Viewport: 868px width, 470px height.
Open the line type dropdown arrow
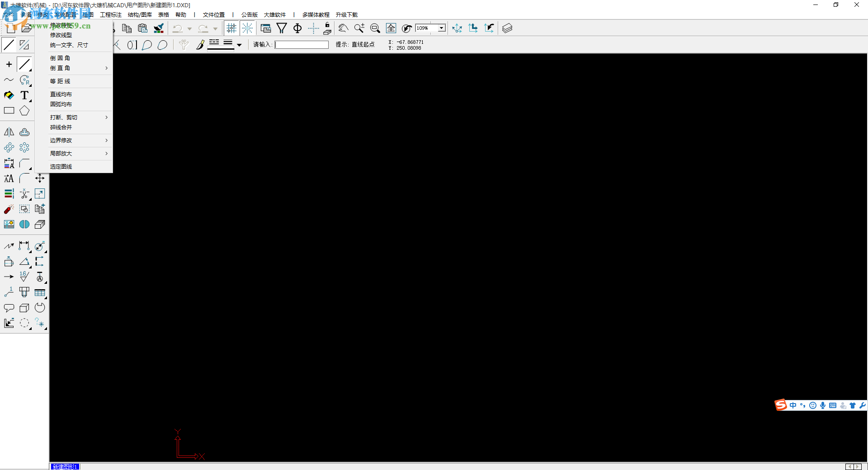239,45
